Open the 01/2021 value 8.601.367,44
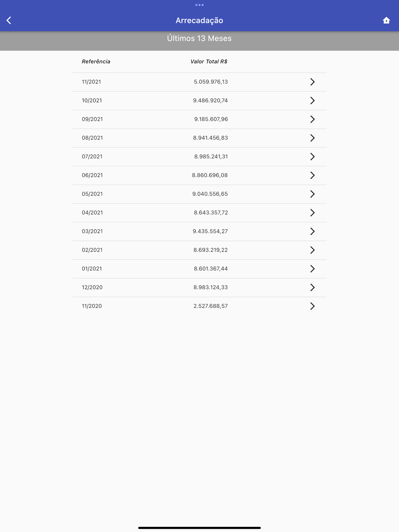Screen dimensions: 399x532 [211, 269]
